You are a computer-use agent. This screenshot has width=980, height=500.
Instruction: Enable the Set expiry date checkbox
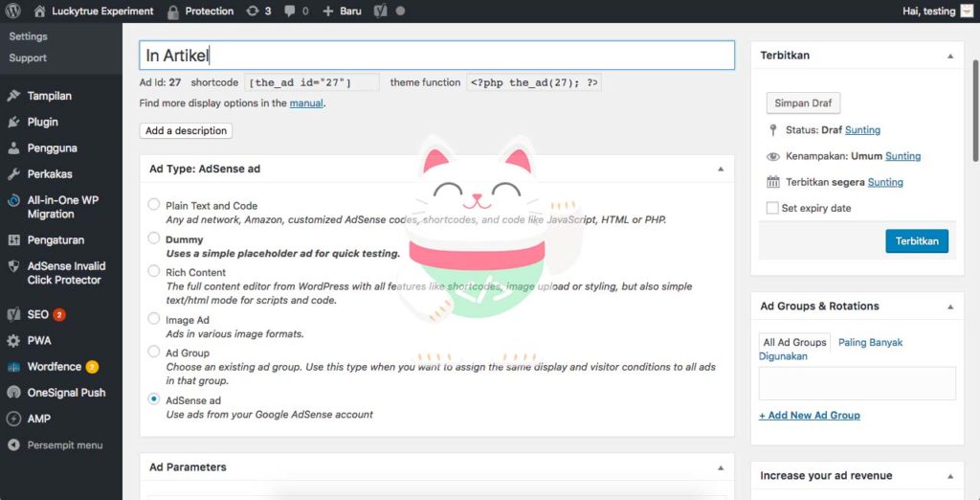pos(772,208)
